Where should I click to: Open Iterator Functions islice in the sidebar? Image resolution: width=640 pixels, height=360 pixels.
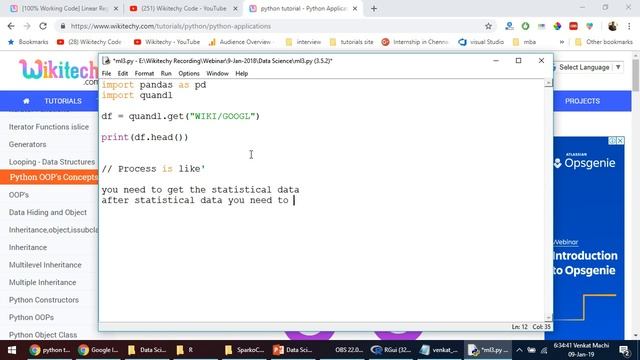[49, 127]
